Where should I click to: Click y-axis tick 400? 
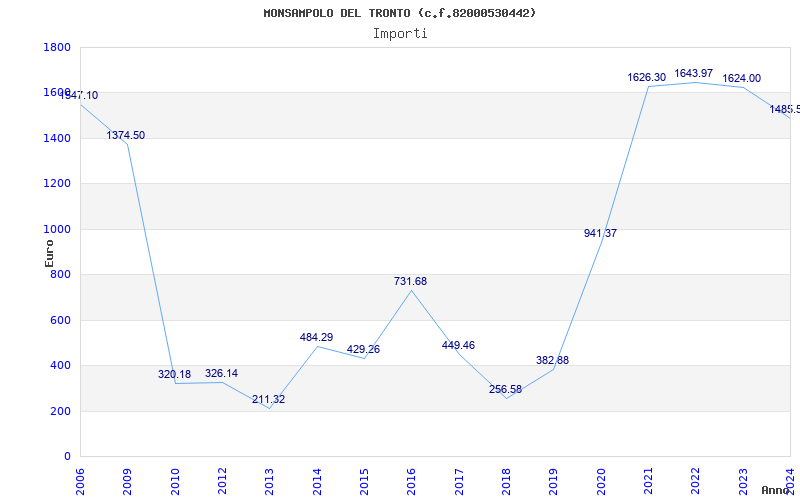tap(60, 366)
